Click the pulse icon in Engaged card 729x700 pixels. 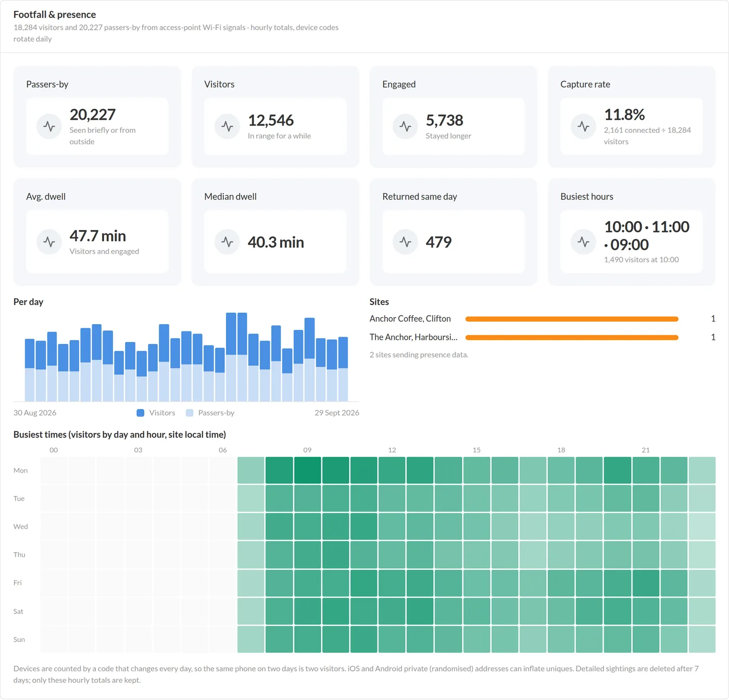406,126
